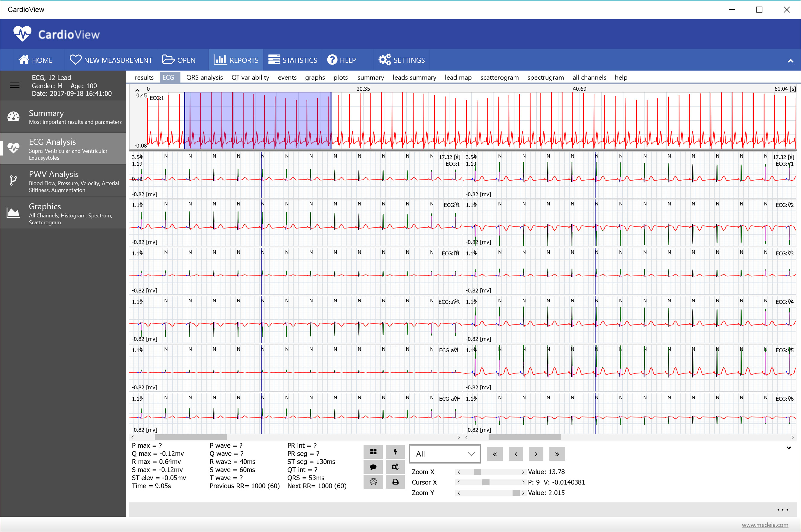Click the polygon mesh icon button
This screenshot has height=532, width=801.
pyautogui.click(x=373, y=482)
